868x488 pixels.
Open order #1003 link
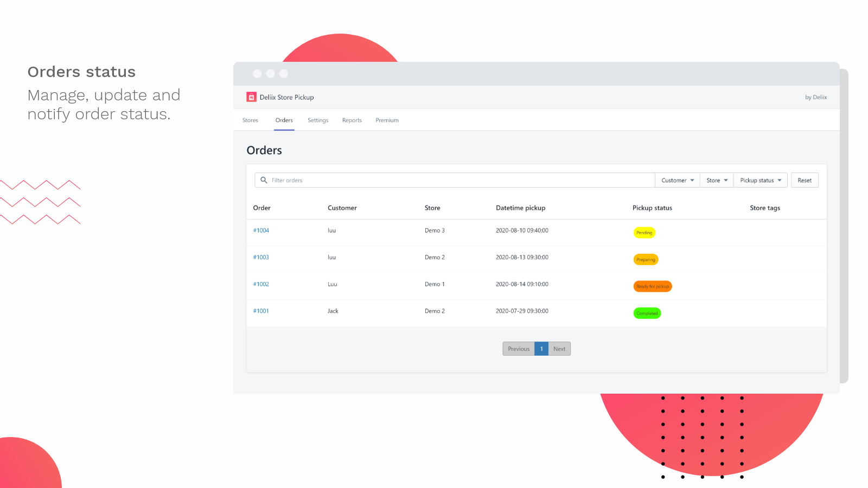pyautogui.click(x=261, y=258)
